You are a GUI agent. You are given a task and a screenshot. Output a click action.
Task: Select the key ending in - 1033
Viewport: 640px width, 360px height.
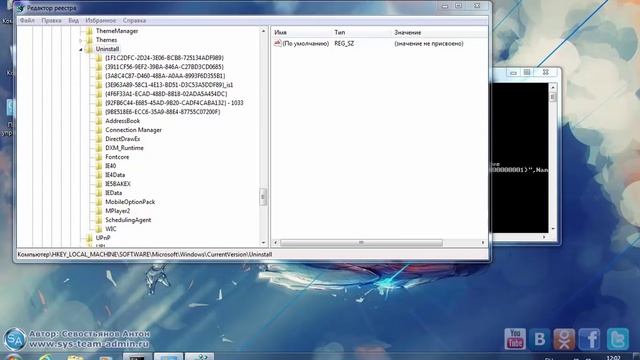[174, 103]
